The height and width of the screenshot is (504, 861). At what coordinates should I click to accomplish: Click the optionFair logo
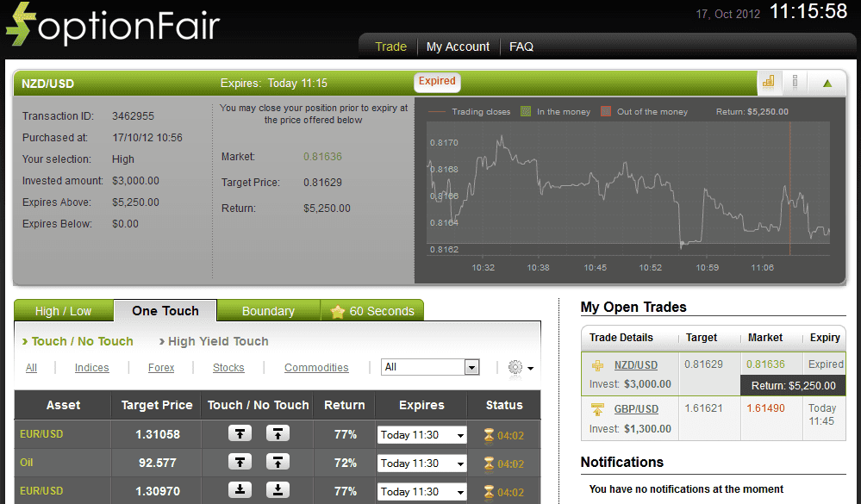pos(112,24)
